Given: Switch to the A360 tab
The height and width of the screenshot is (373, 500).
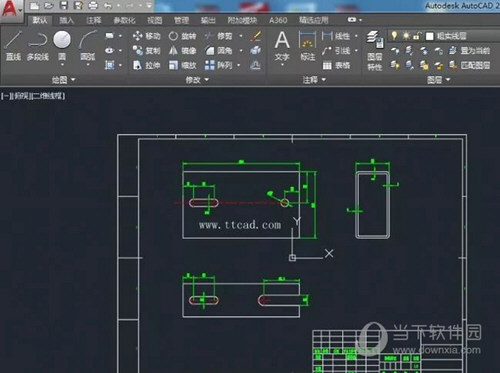Looking at the screenshot, I should click(278, 20).
